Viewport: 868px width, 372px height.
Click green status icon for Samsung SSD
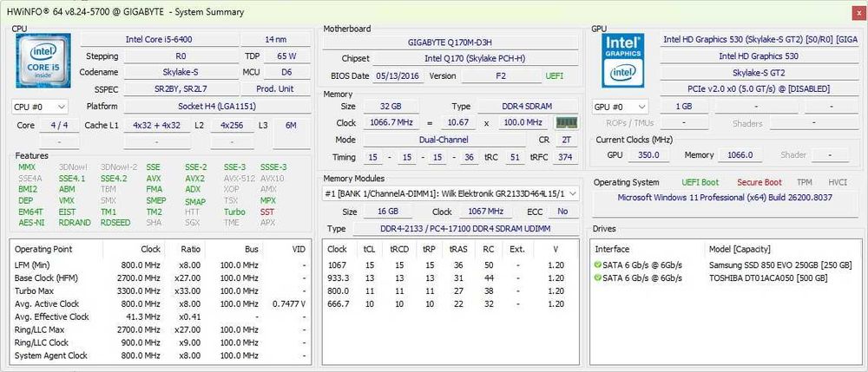coord(598,265)
